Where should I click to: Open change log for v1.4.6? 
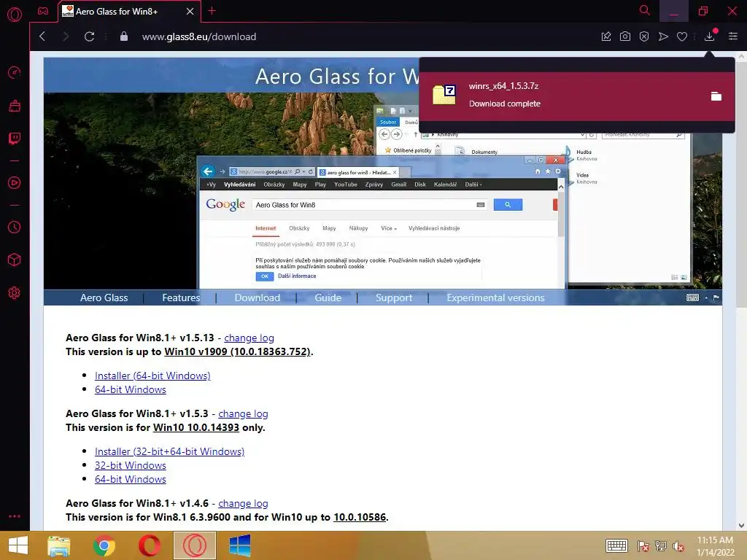tap(243, 503)
